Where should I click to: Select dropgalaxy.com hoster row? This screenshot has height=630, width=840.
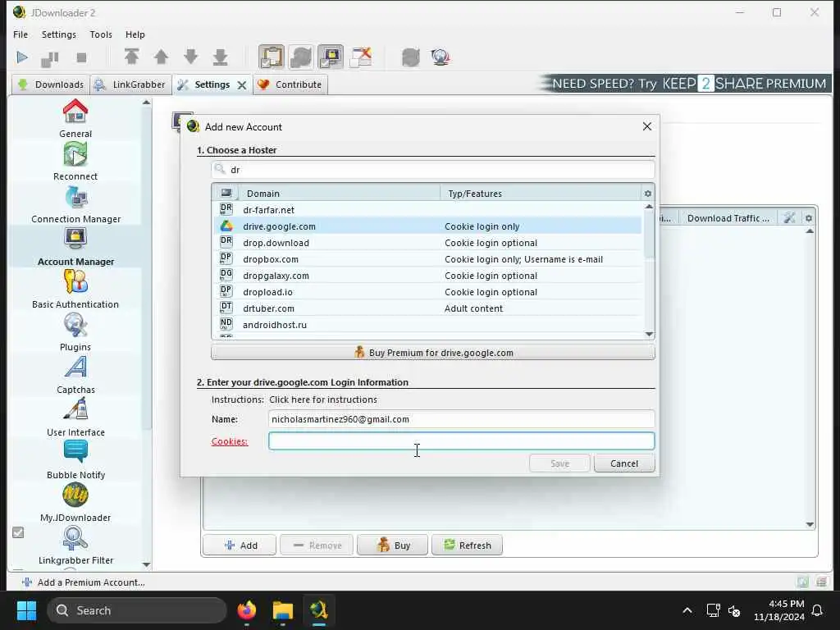427,276
